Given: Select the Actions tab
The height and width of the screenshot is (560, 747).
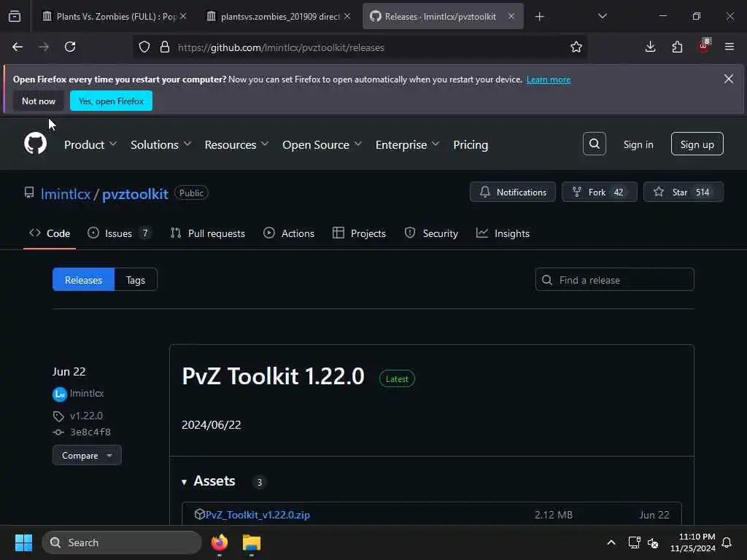Looking at the screenshot, I should click(x=289, y=233).
